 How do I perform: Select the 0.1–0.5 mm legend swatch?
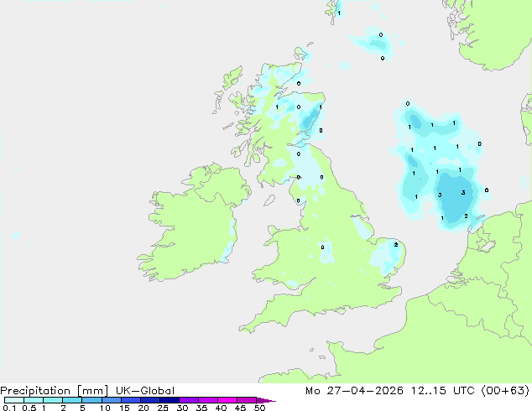(x=14, y=400)
